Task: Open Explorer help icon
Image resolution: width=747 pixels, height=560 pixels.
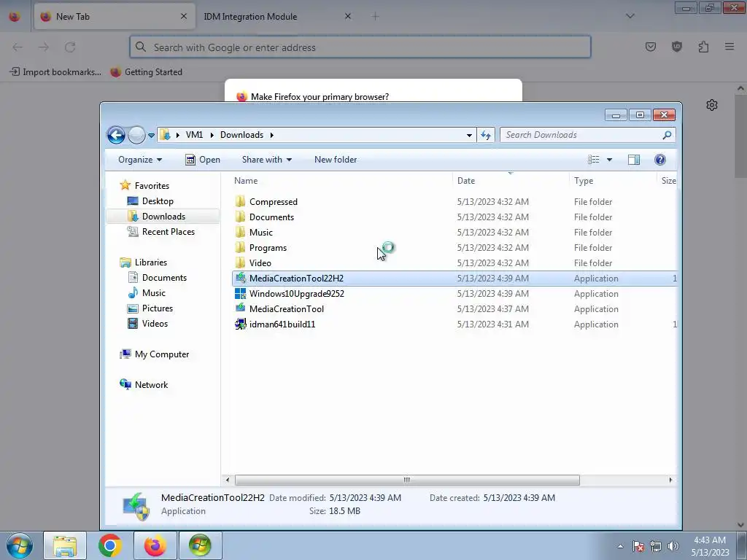Action: click(x=659, y=160)
